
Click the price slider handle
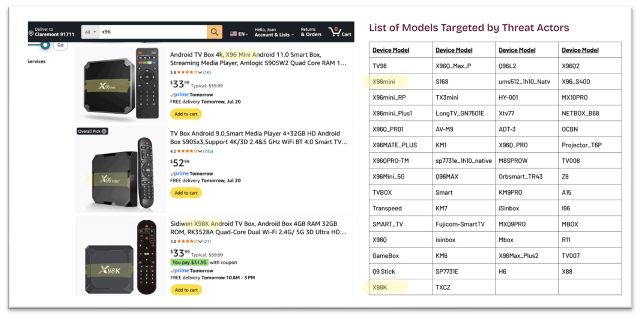tap(45, 45)
